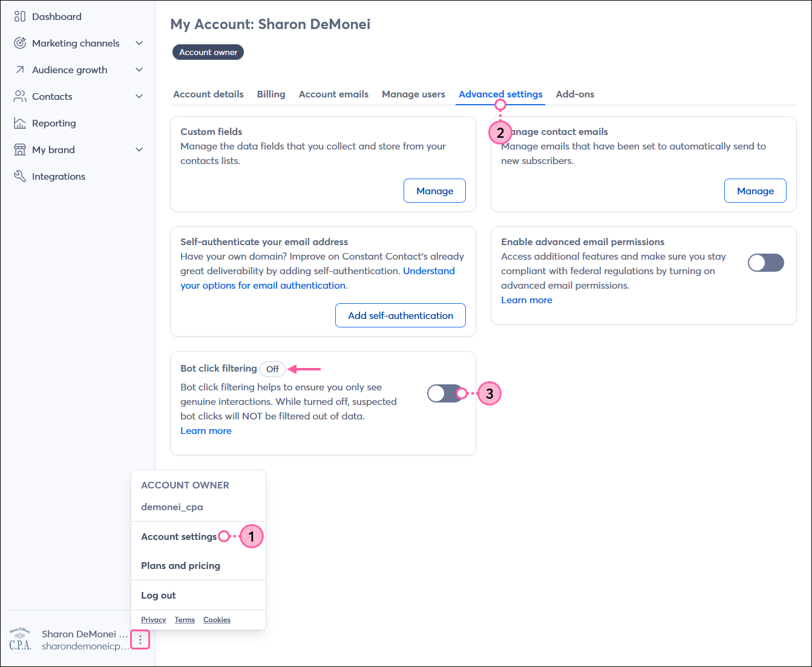The height and width of the screenshot is (667, 812).
Task: Click the My Account: Sharon DeMonei heading
Action: [x=270, y=24]
